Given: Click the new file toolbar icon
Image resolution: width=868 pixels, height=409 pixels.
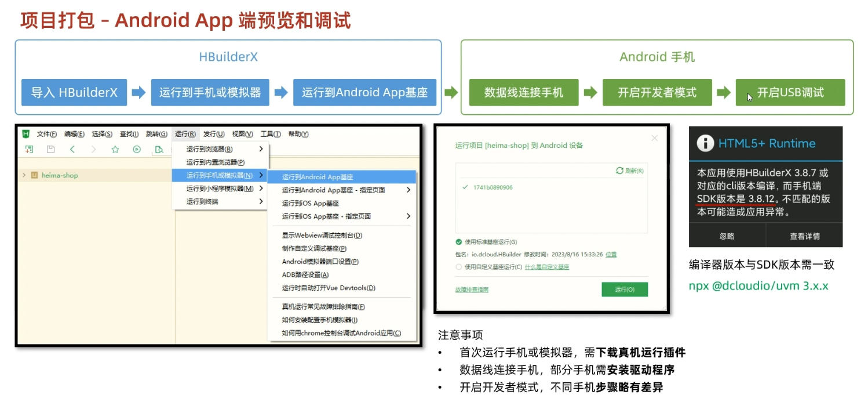Looking at the screenshot, I should click(x=29, y=149).
